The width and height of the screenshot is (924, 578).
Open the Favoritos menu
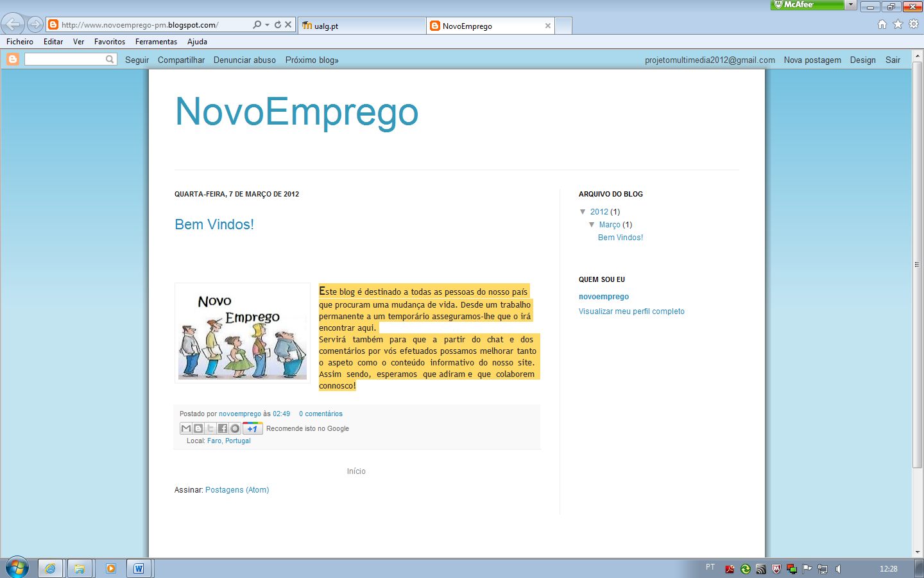[110, 42]
